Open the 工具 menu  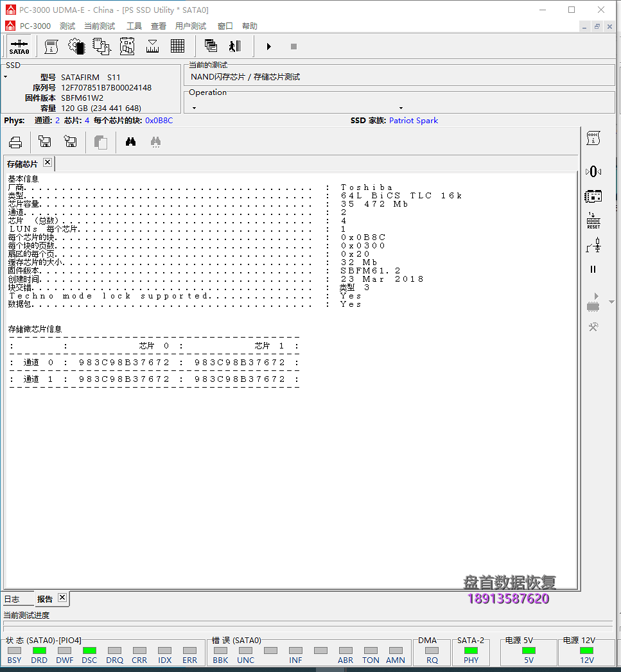(134, 26)
